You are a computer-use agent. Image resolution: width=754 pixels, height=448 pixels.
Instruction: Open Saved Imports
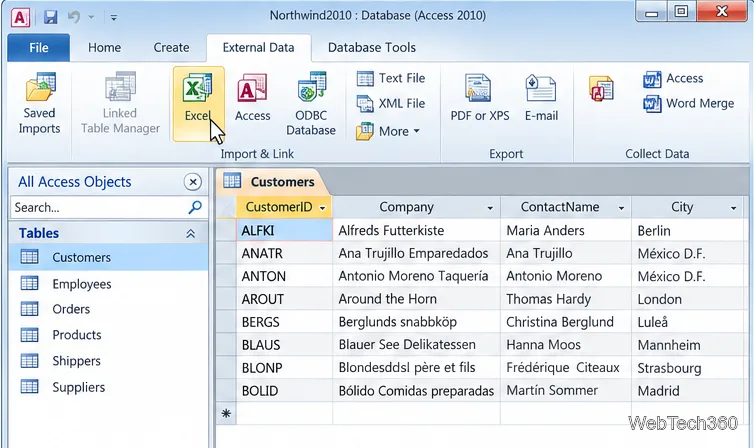[39, 103]
